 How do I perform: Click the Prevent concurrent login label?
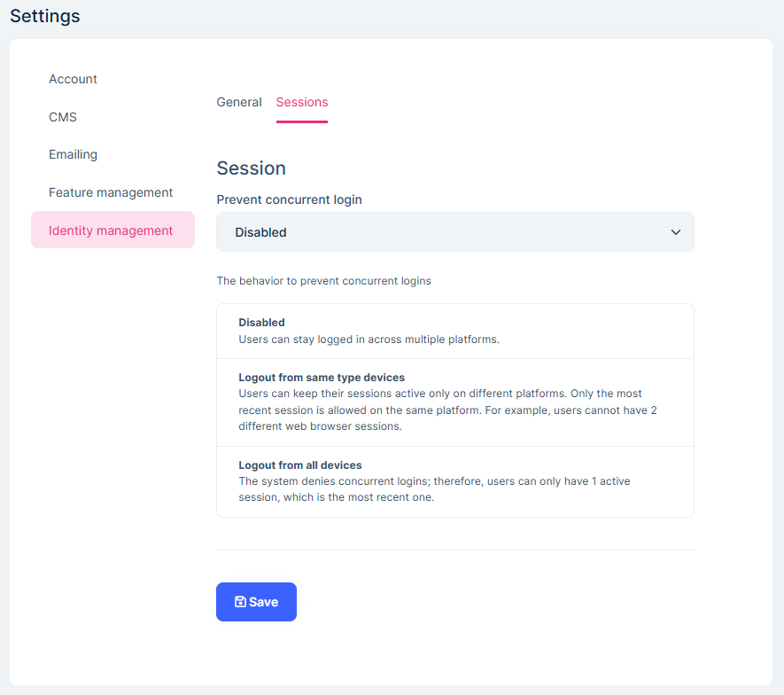click(x=289, y=199)
